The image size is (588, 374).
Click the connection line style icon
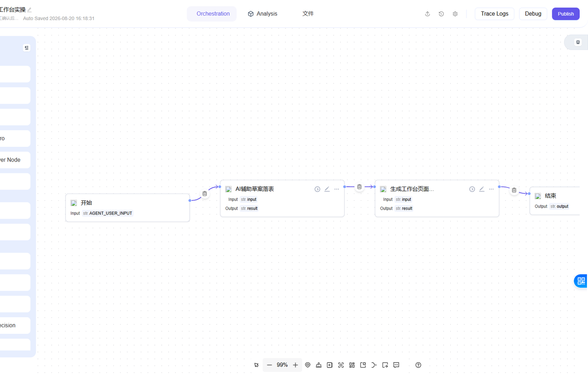coord(374,365)
